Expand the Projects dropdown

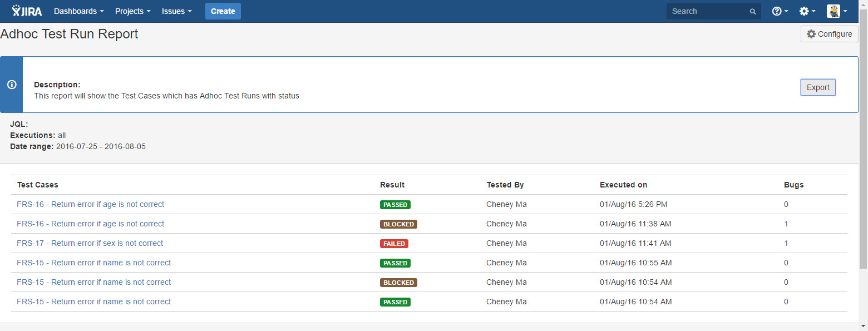pyautogui.click(x=132, y=11)
